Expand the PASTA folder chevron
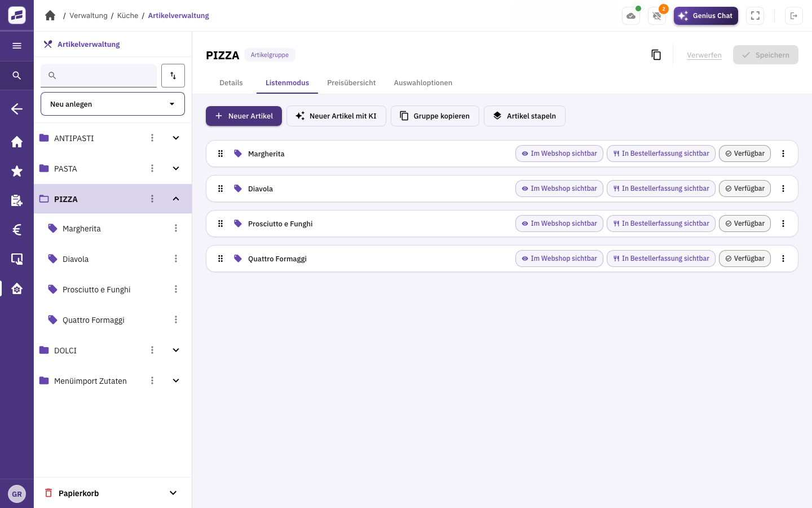The width and height of the screenshot is (812, 508). [x=176, y=168]
